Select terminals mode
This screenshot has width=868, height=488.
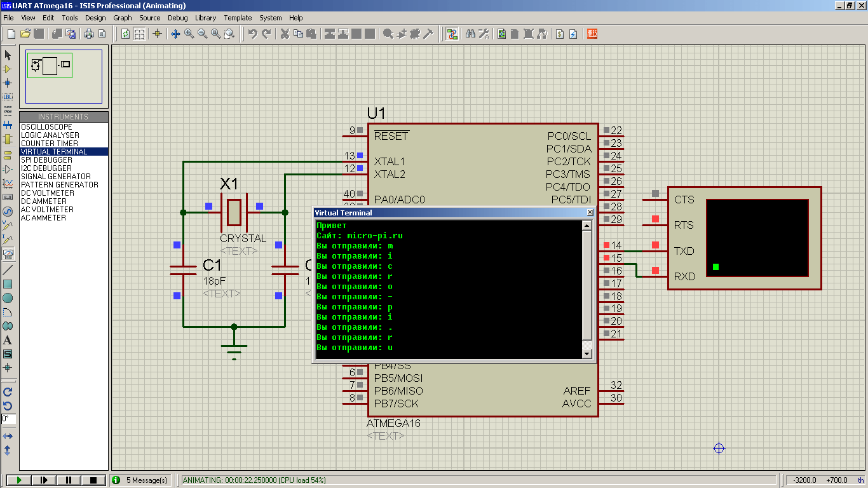click(8, 154)
